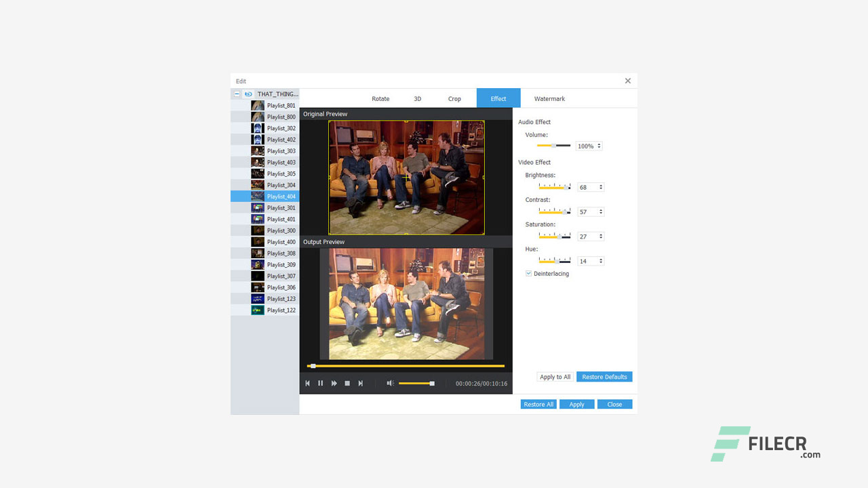The width and height of the screenshot is (868, 488).
Task: Select Playlist_309 row
Action: (265, 264)
